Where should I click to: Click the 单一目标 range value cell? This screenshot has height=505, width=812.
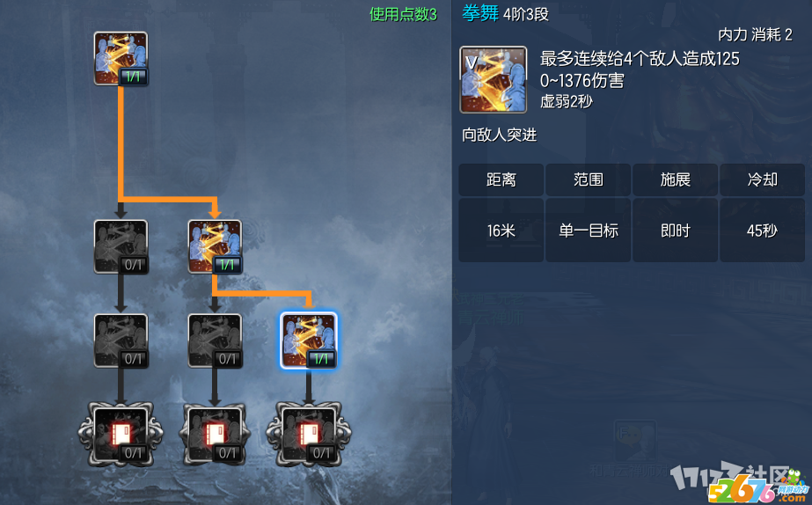pos(589,230)
